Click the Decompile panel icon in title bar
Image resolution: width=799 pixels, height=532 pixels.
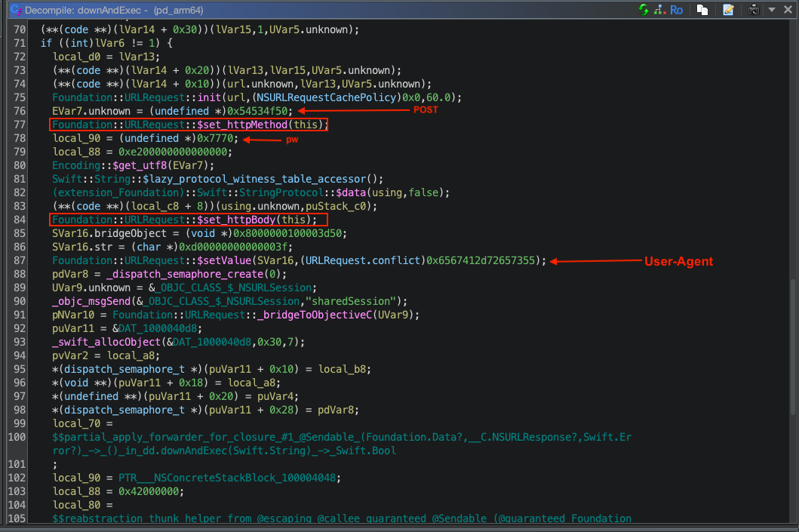(x=16, y=10)
